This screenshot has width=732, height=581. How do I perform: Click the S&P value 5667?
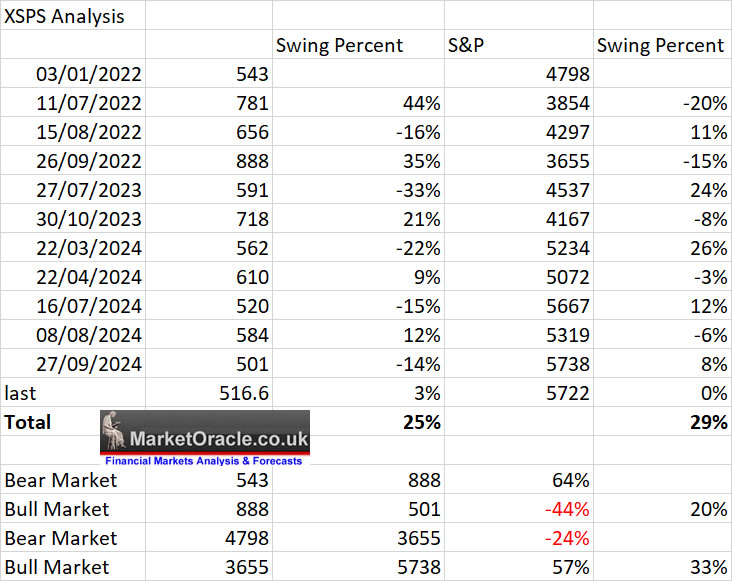[x=568, y=306]
